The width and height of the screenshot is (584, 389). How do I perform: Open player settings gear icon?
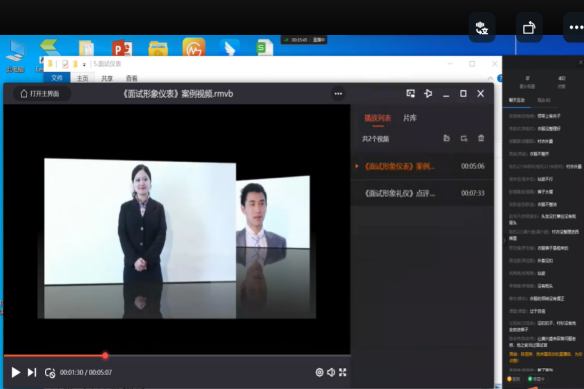pos(319,372)
